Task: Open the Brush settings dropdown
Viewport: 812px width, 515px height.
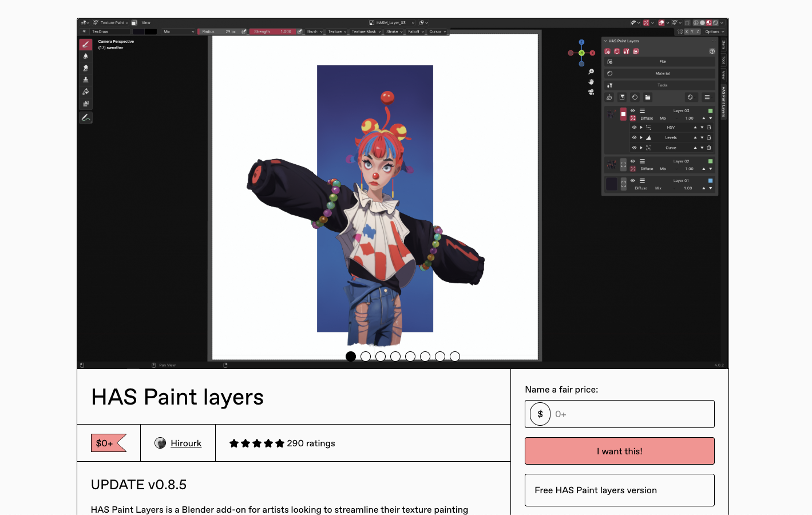Action: tap(314, 31)
